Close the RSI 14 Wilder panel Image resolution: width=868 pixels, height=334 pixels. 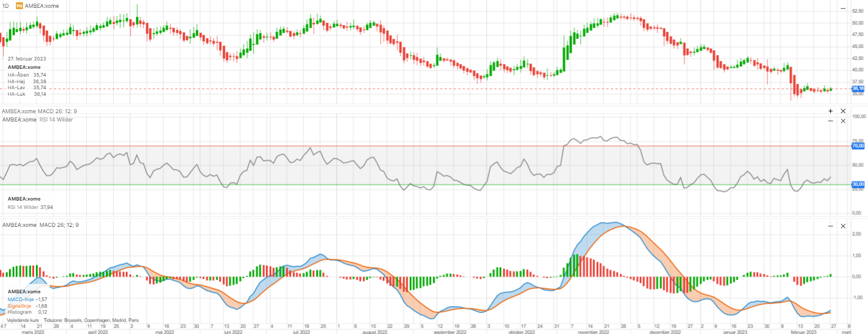coord(843,121)
